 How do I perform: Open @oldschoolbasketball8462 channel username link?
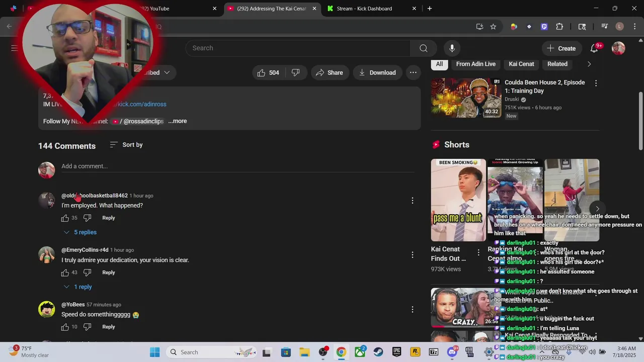[95, 196]
